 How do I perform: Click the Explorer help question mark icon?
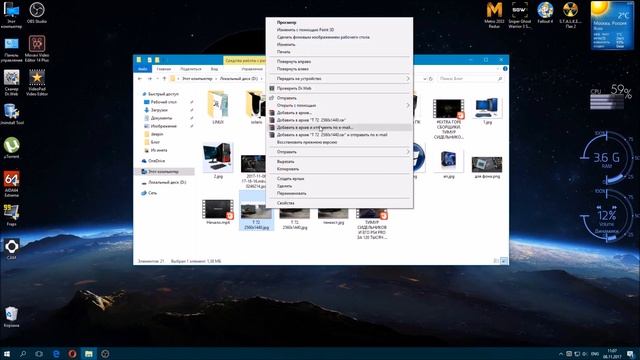point(505,69)
